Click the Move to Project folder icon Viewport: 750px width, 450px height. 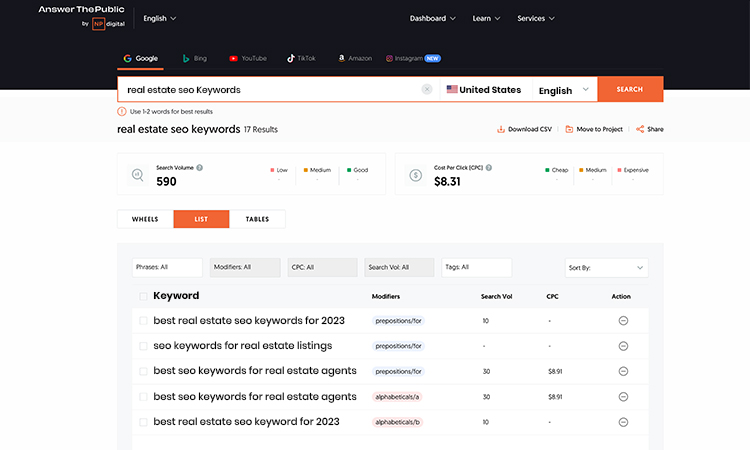569,129
